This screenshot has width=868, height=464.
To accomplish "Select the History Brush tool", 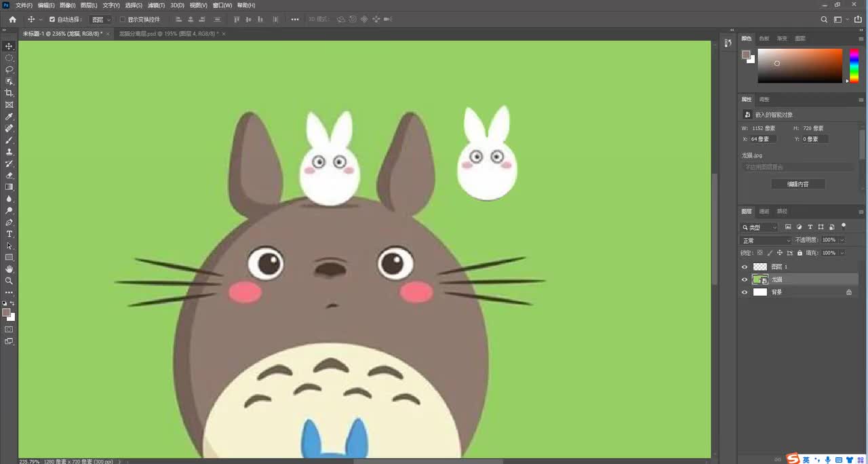I will point(9,163).
